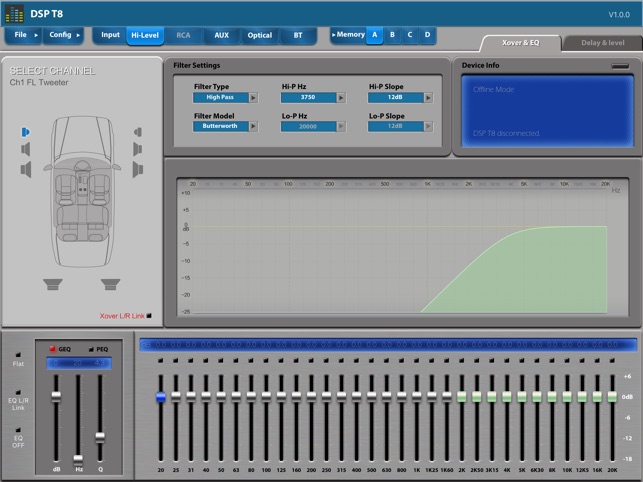643x482 pixels.
Task: Click the Device Info status screen
Action: coord(547,111)
